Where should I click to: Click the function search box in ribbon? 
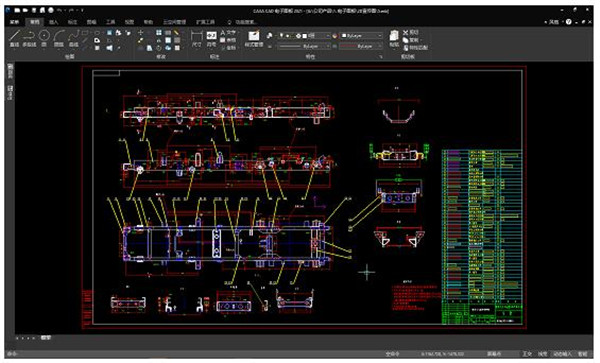(243, 22)
